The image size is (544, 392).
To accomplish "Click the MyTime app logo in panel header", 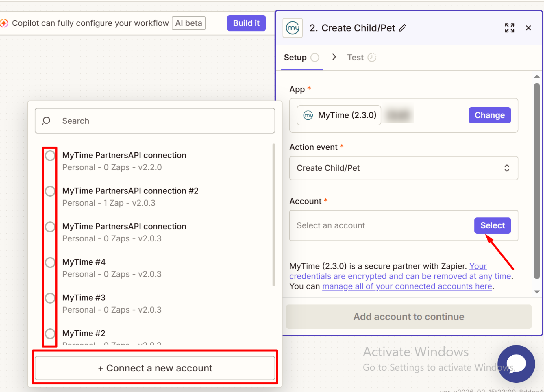I will point(293,28).
